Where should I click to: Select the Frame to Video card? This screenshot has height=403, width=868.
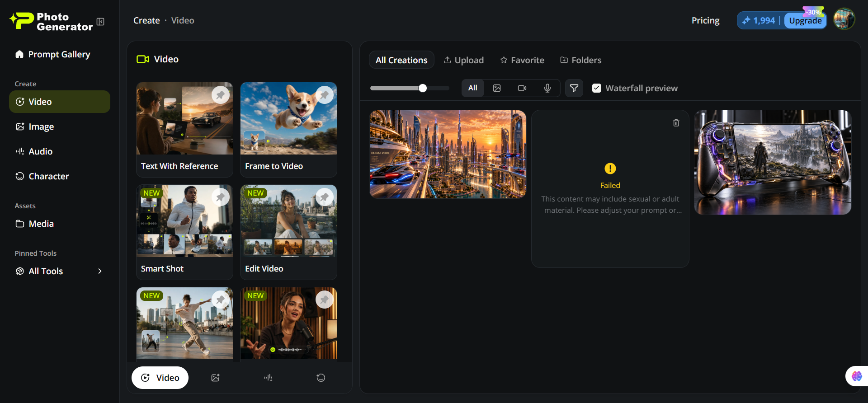click(x=288, y=130)
